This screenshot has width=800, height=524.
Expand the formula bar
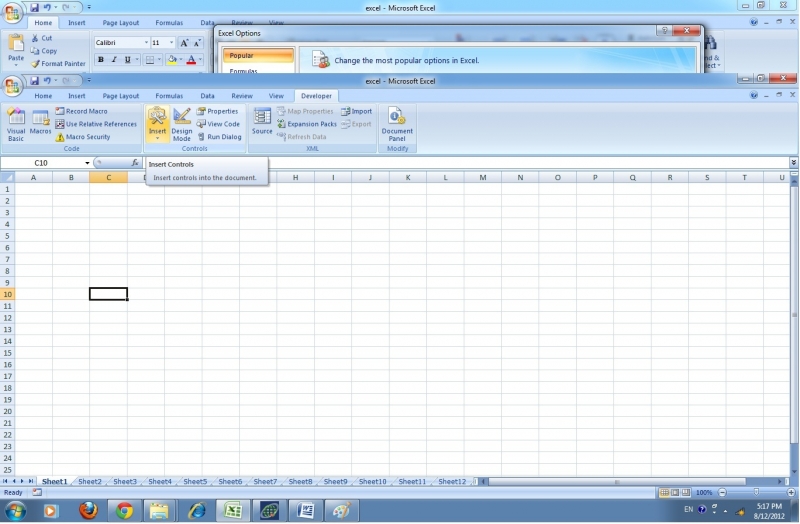pos(793,162)
